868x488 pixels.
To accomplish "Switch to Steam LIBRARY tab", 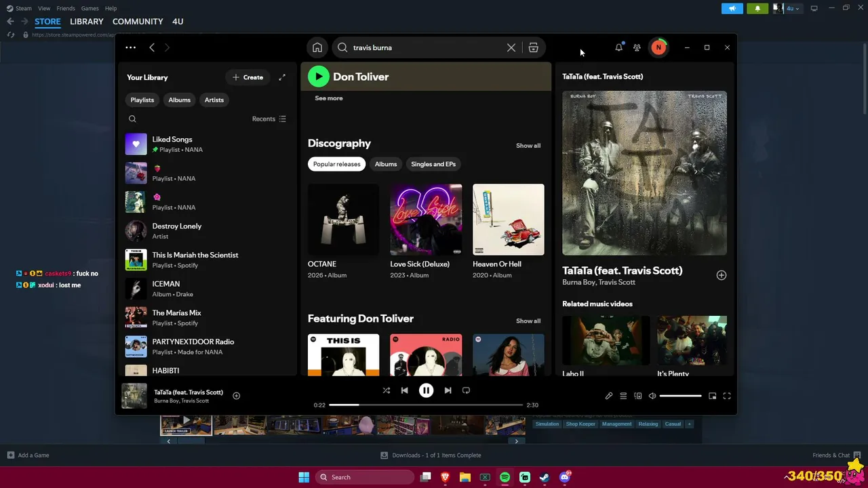I will 87,22.
